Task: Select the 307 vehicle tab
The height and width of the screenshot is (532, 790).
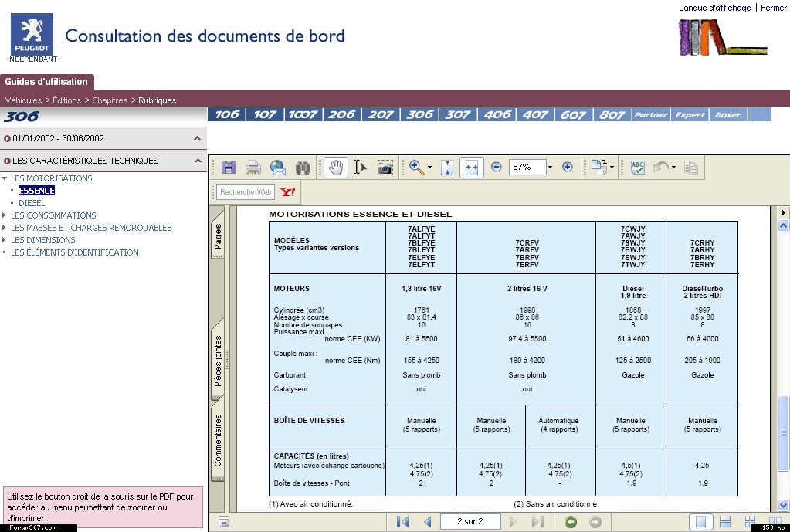Action: 457,114
